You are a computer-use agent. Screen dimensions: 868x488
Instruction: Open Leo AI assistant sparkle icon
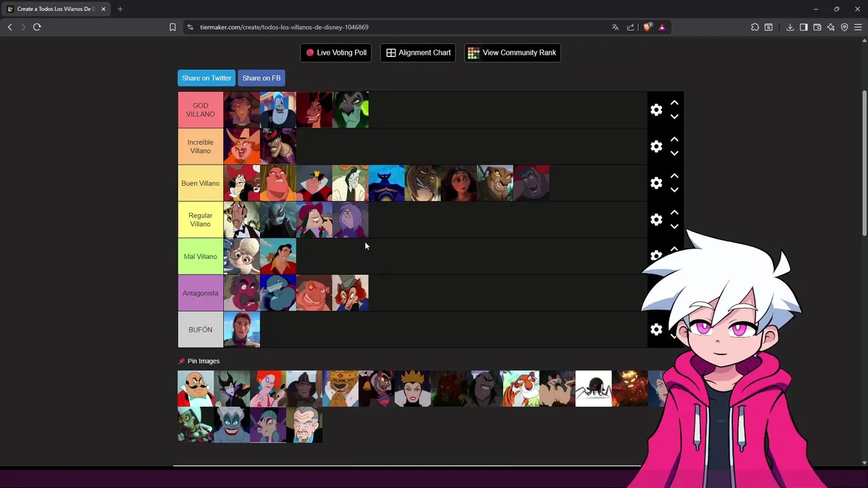(831, 27)
